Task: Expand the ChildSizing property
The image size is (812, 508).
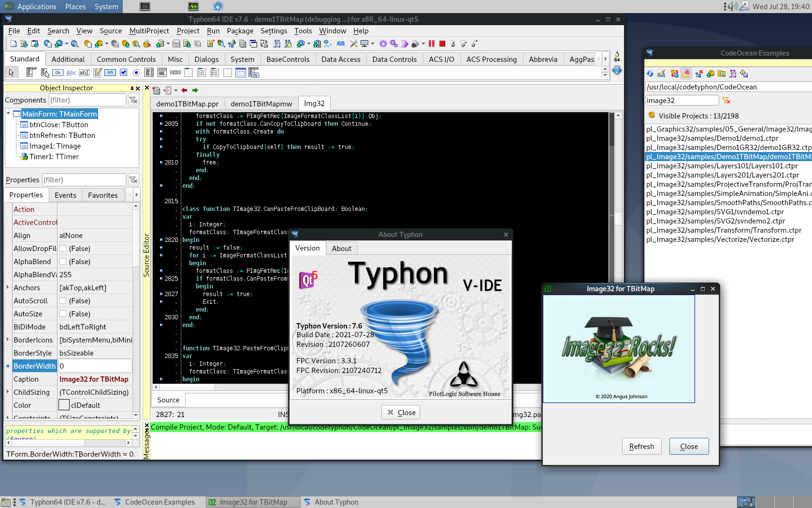Action: pyautogui.click(x=8, y=392)
